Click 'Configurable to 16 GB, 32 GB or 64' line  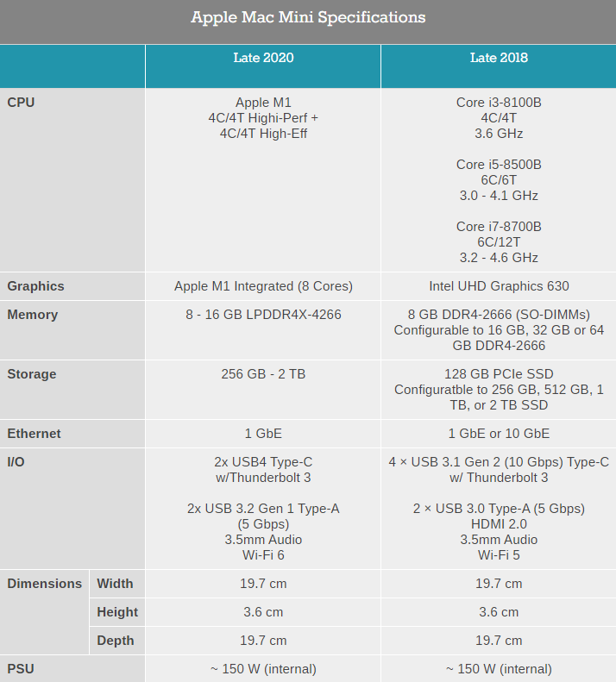click(x=499, y=330)
